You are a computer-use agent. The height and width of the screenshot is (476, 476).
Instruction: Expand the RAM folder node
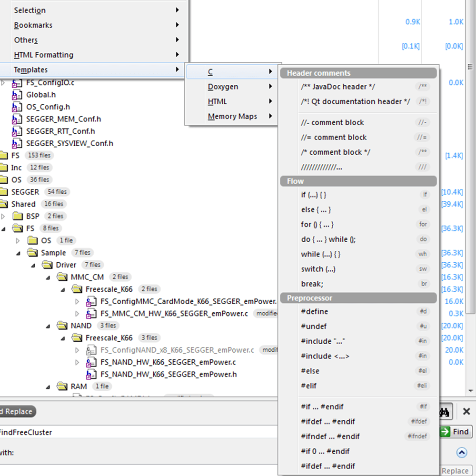click(x=48, y=387)
